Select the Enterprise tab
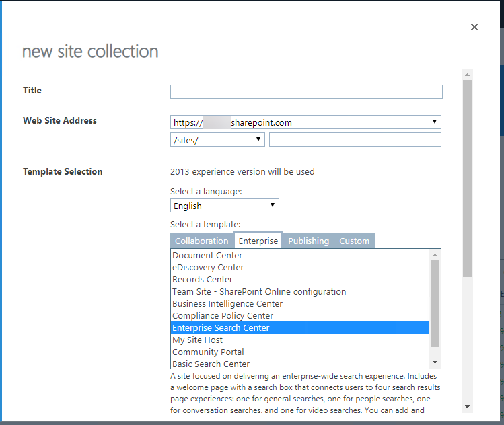The height and width of the screenshot is (425, 504). pyautogui.click(x=258, y=241)
